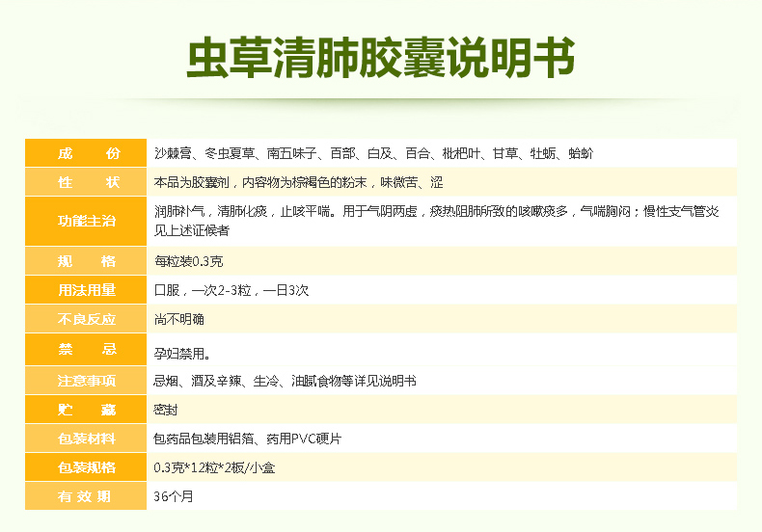Click the ingredients text starting with 沙棘膏
The width and height of the screenshot is (762, 532).
pyautogui.click(x=373, y=153)
